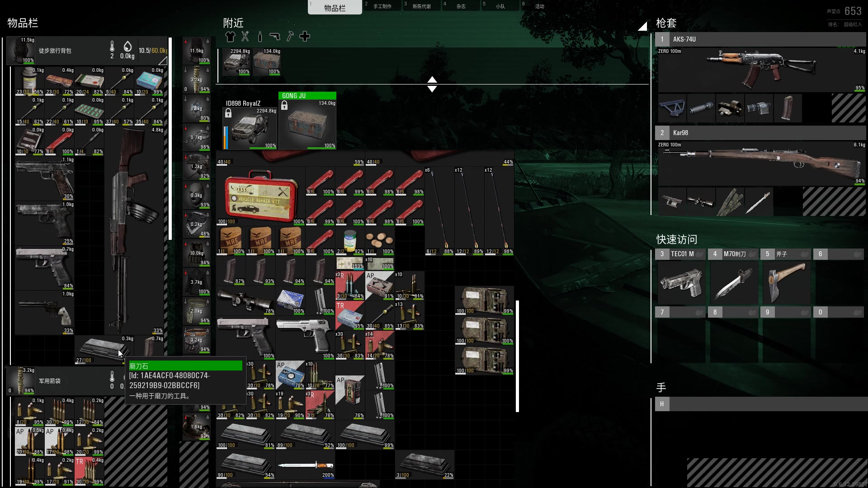Screen dimensions: 868x488
Task: Select first MRE ration pack
Action: 231,241
